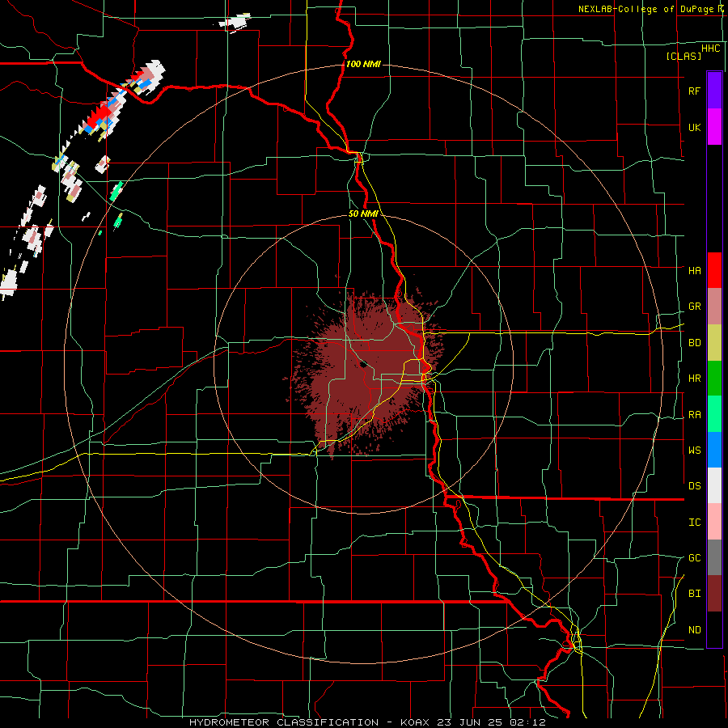Screen dimensions: 728x728
Task: Click the UK legend label
Action: [x=694, y=127]
